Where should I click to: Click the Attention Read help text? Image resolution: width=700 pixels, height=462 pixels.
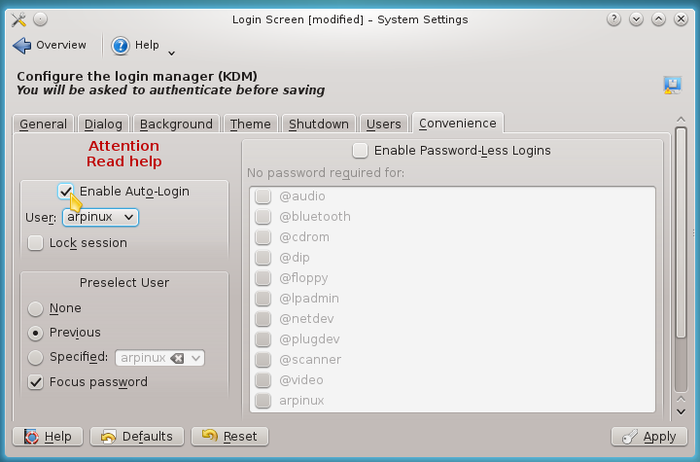[x=124, y=154]
